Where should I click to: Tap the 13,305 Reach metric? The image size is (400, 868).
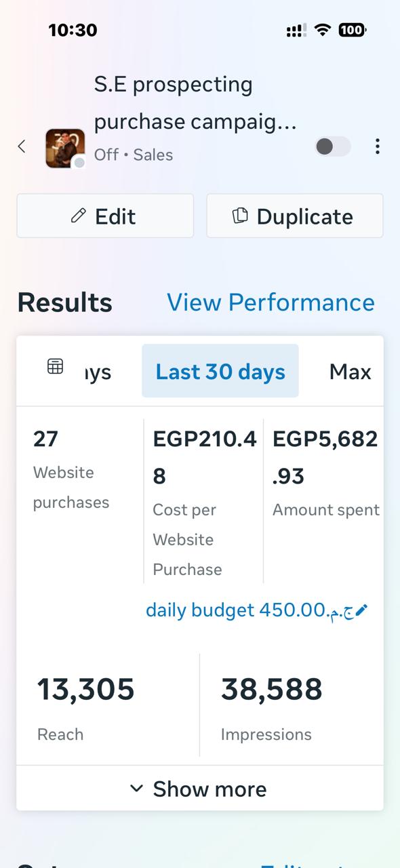click(x=85, y=705)
